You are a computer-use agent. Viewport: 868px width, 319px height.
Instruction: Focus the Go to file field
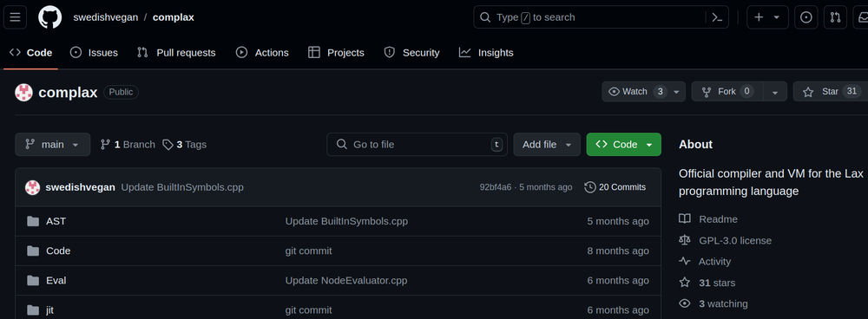pos(417,144)
